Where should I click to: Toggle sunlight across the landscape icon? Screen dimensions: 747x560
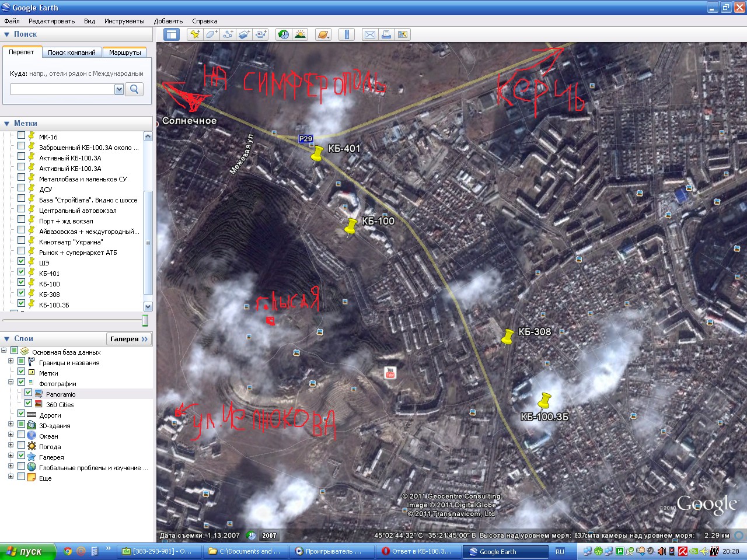[300, 34]
